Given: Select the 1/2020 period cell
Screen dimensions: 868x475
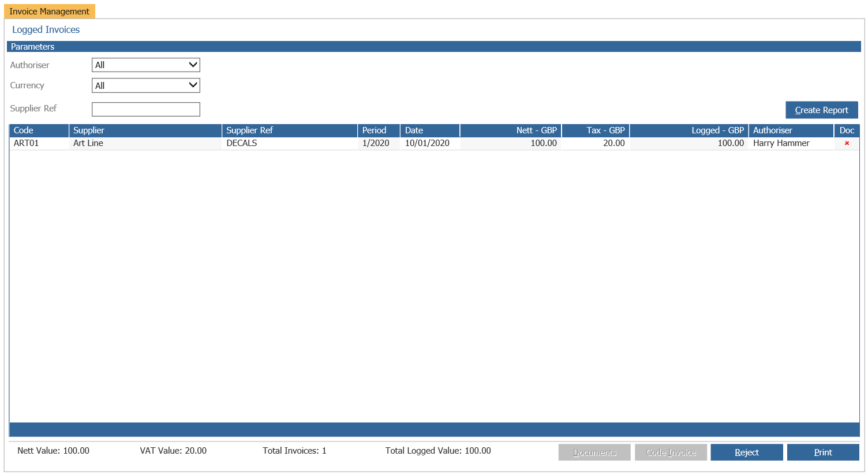Looking at the screenshot, I should tap(379, 143).
